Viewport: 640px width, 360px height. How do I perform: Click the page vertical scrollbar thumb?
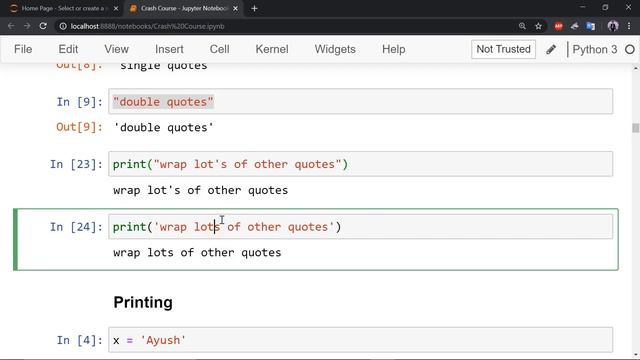(x=636, y=128)
